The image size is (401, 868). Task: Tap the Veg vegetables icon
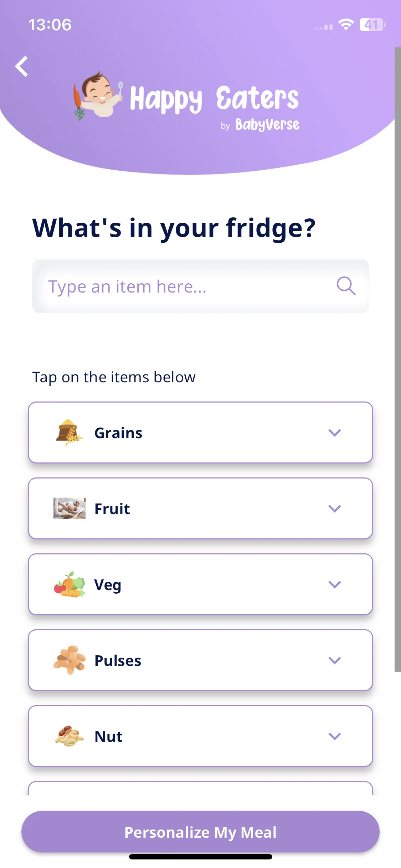(x=70, y=584)
